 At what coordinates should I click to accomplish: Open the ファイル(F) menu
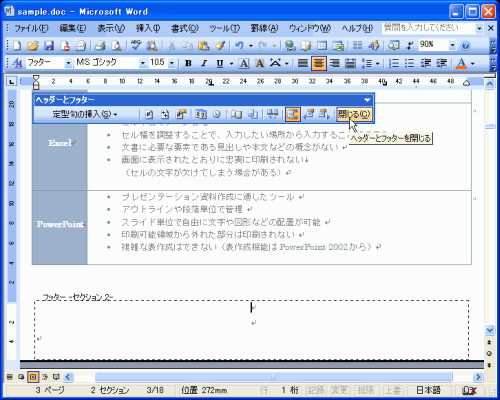pyautogui.click(x=31, y=28)
